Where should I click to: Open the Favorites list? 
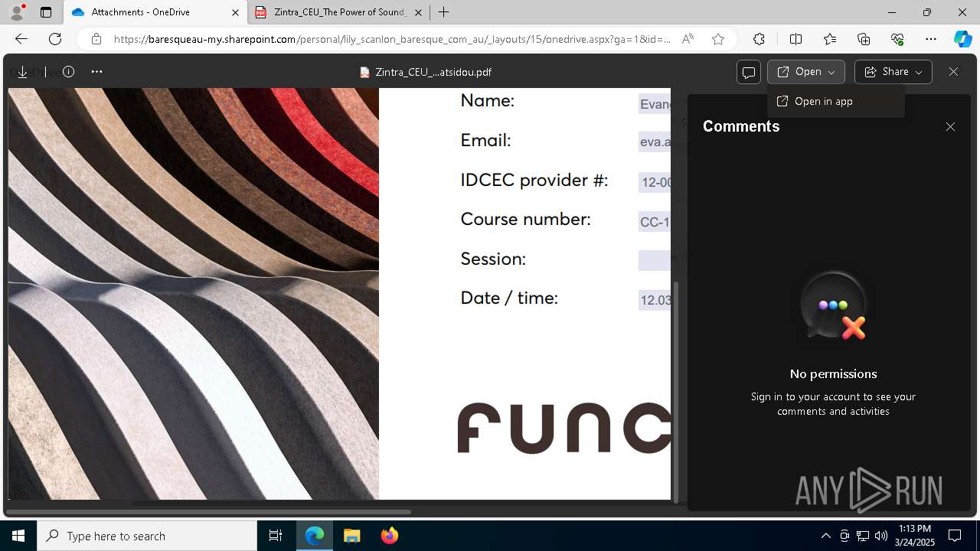tap(830, 39)
